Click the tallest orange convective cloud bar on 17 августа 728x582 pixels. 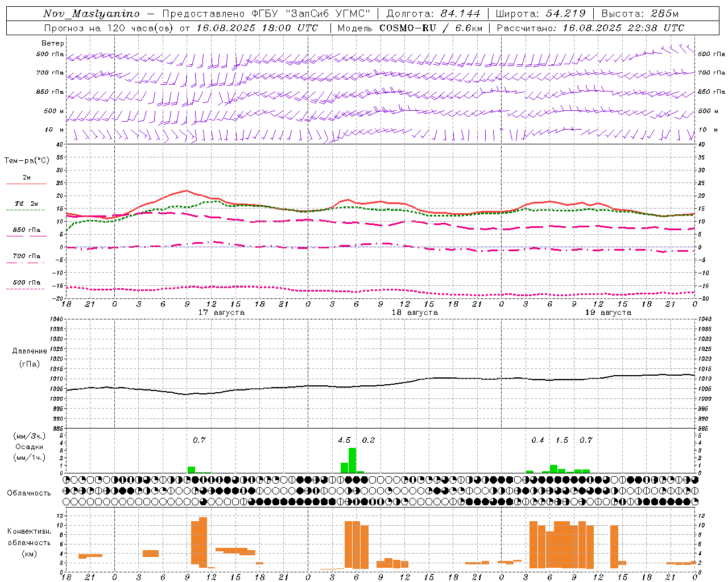pyautogui.click(x=203, y=542)
